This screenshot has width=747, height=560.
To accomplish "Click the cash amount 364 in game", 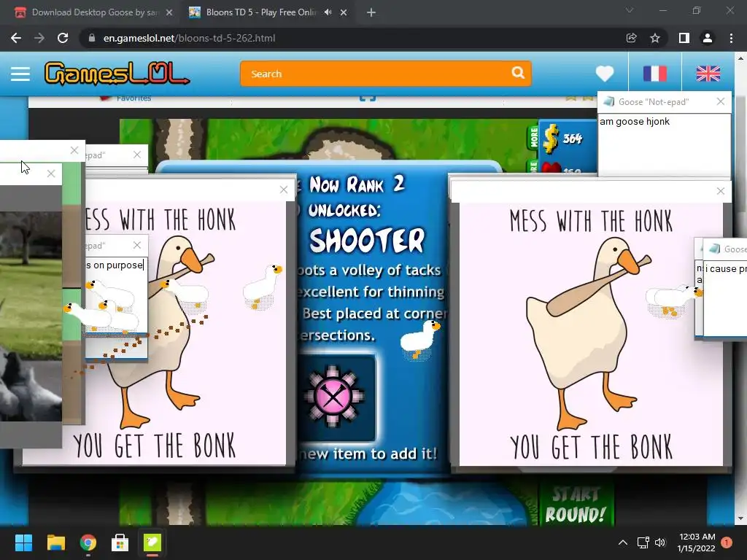I will click(x=572, y=139).
